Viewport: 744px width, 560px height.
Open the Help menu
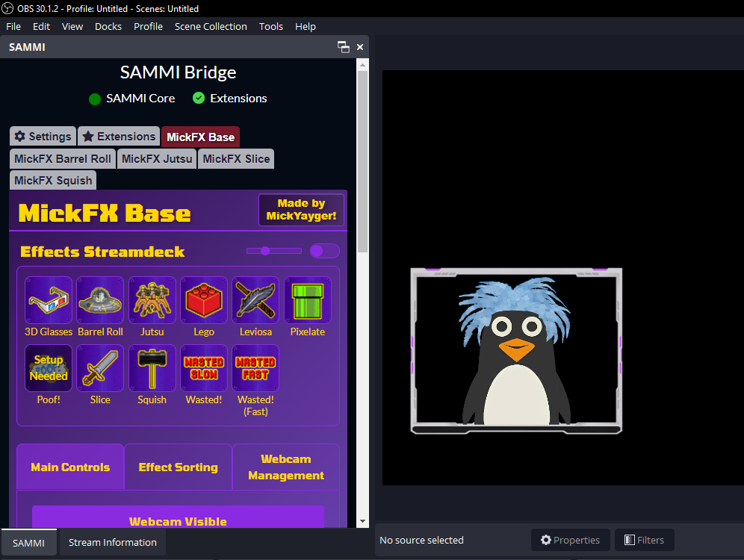[x=305, y=27]
